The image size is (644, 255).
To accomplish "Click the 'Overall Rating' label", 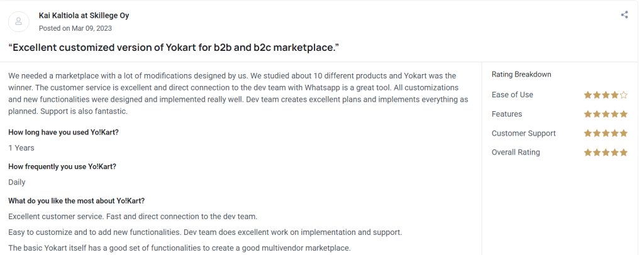I will 515,153.
